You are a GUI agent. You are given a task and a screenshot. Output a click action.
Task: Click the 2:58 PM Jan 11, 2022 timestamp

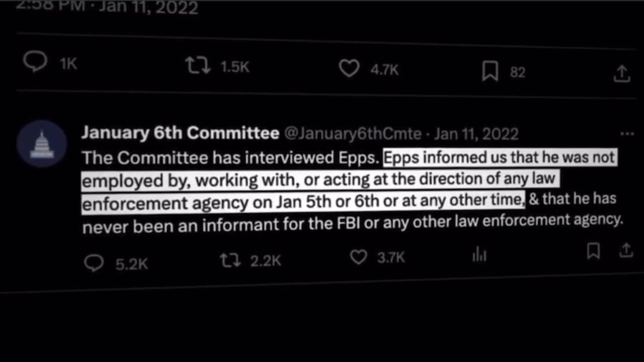point(107,7)
